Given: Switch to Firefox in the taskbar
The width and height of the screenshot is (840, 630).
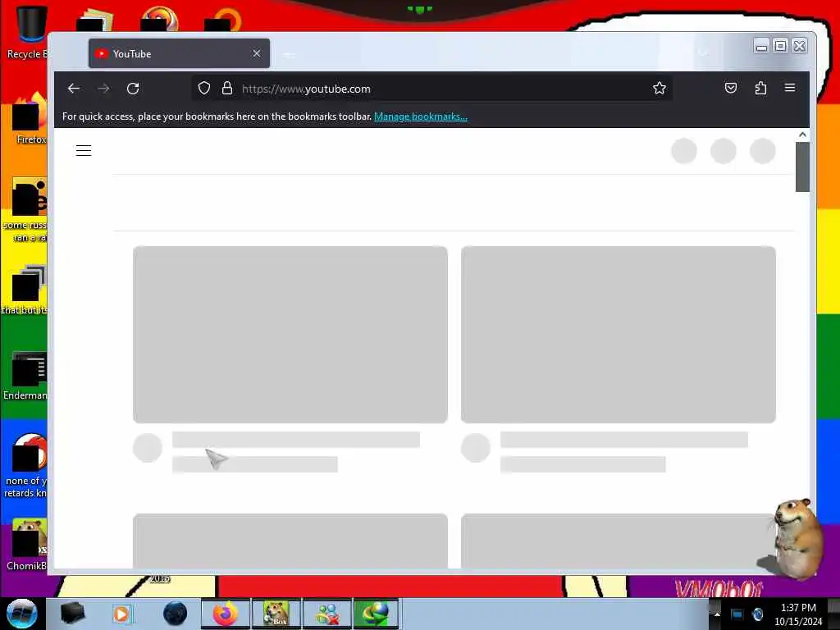Looking at the screenshot, I should click(x=225, y=614).
